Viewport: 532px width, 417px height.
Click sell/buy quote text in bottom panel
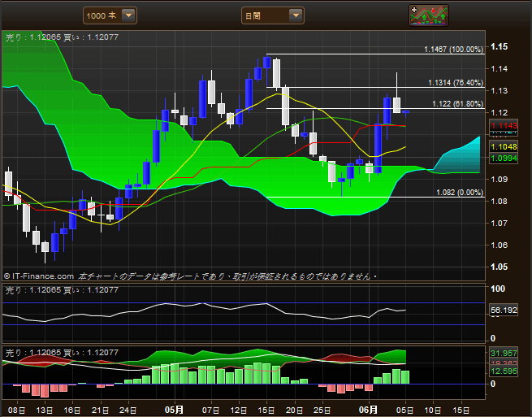[x=62, y=353]
